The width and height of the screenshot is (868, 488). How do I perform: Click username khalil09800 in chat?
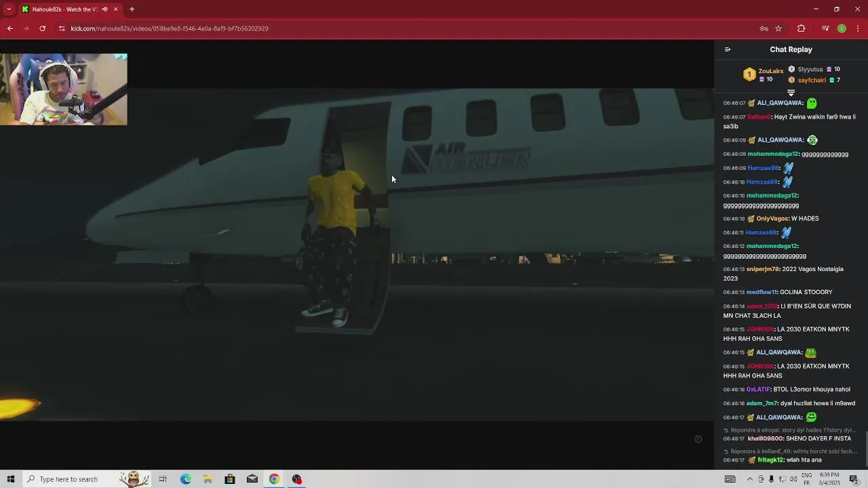point(765,439)
